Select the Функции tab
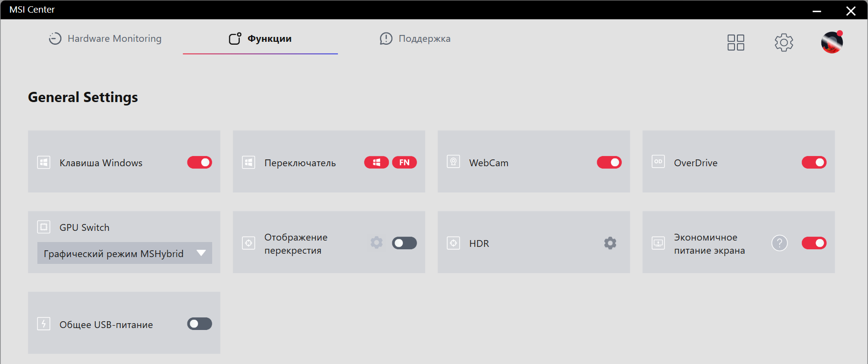 coord(260,38)
